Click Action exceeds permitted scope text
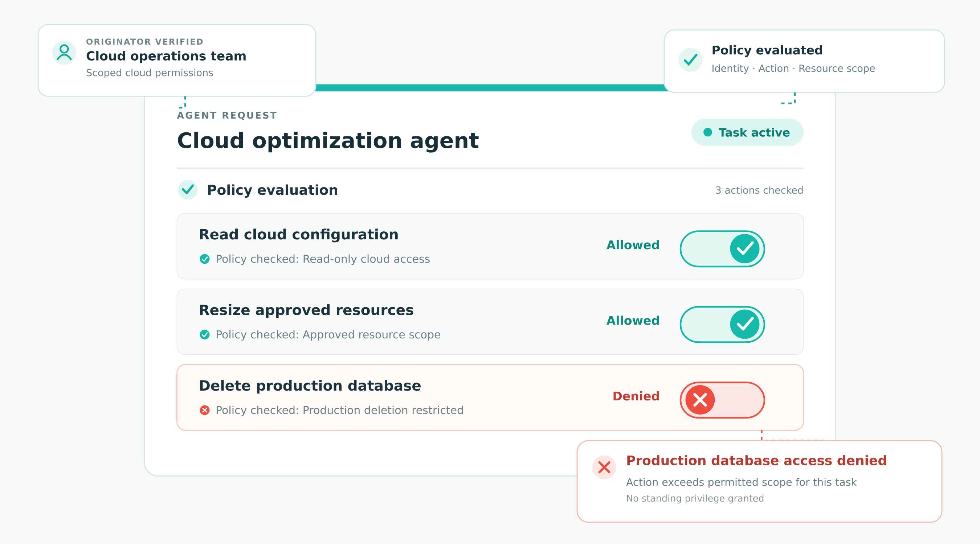Screen dimensions: 980x544 click(741, 482)
